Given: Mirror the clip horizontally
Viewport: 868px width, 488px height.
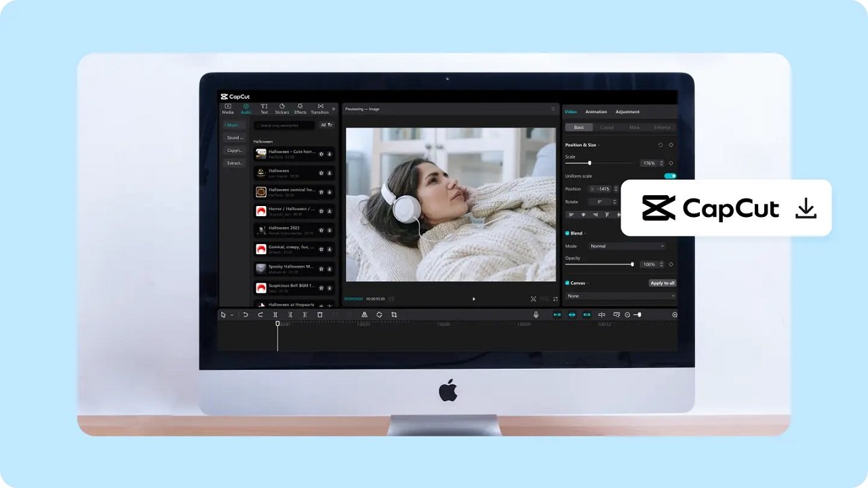Looking at the screenshot, I should 365,314.
